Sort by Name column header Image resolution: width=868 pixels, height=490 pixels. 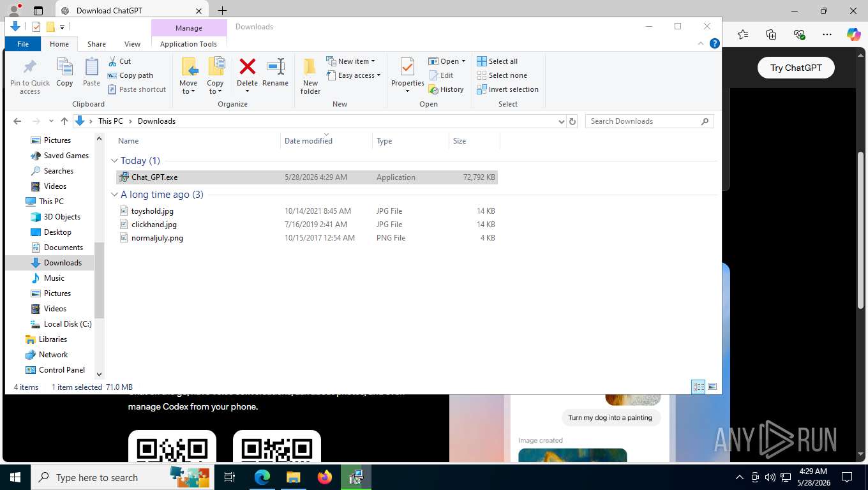pyautogui.click(x=198, y=141)
